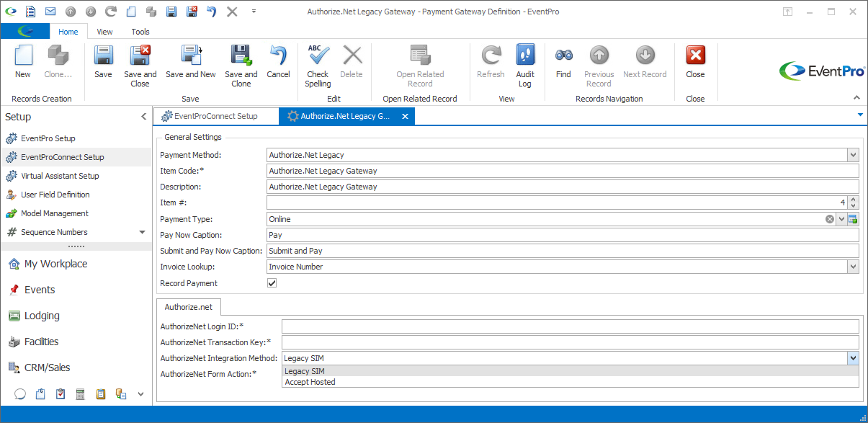Open the paperclip attachments icon in sidebar footer
This screenshot has width=868, height=423.
pyautogui.click(x=40, y=394)
